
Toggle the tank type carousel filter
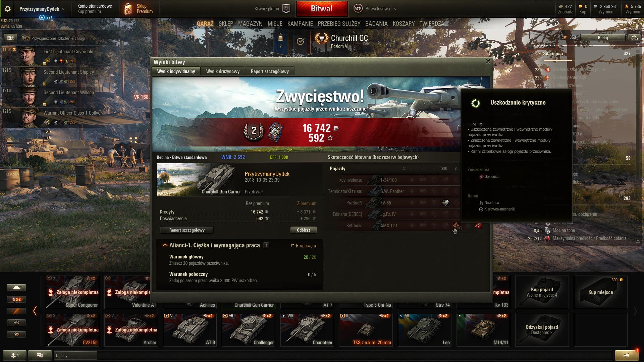tap(16, 288)
